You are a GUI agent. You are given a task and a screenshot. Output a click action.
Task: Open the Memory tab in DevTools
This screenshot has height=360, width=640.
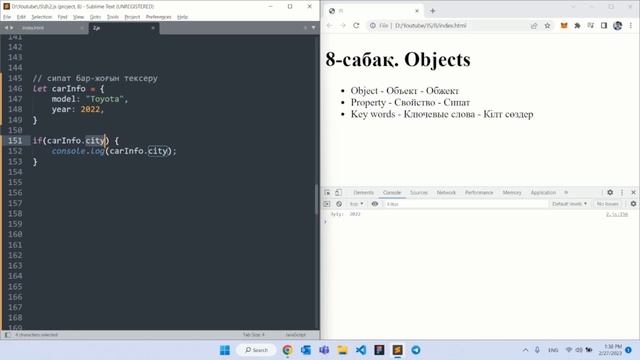(512, 192)
